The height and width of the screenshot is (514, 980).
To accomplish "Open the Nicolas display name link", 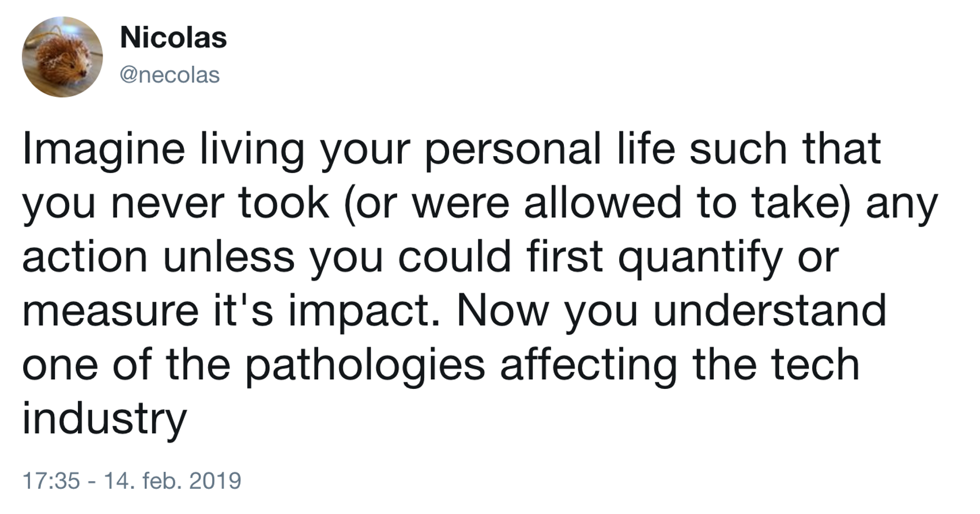I will 173,38.
